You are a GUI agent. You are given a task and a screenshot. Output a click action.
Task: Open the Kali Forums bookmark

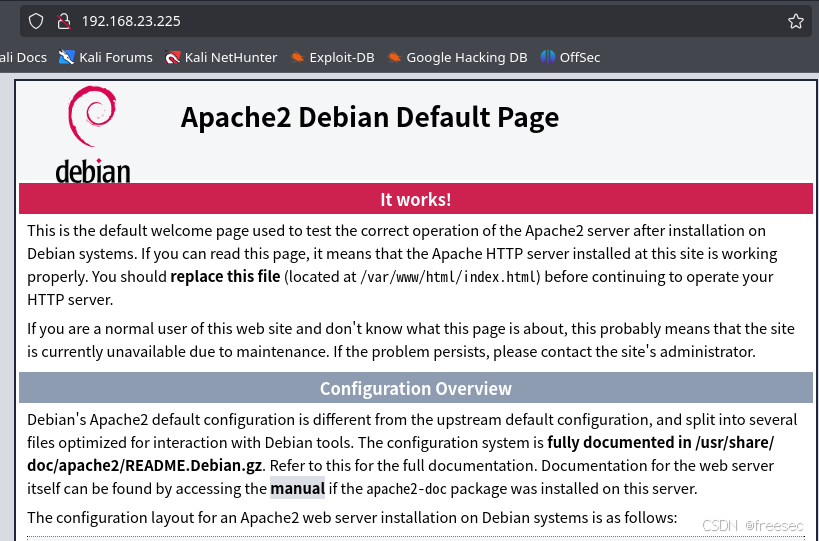[x=106, y=57]
